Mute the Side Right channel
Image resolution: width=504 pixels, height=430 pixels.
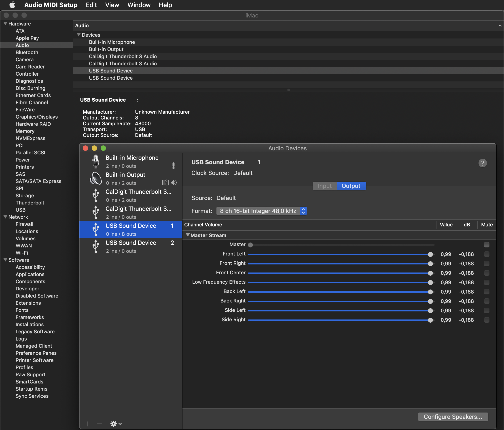tap(487, 320)
